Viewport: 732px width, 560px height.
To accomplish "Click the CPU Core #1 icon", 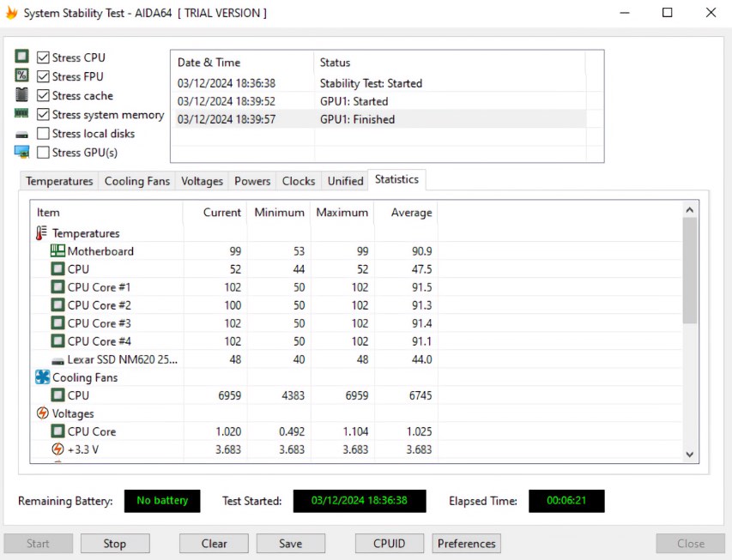I will point(57,287).
